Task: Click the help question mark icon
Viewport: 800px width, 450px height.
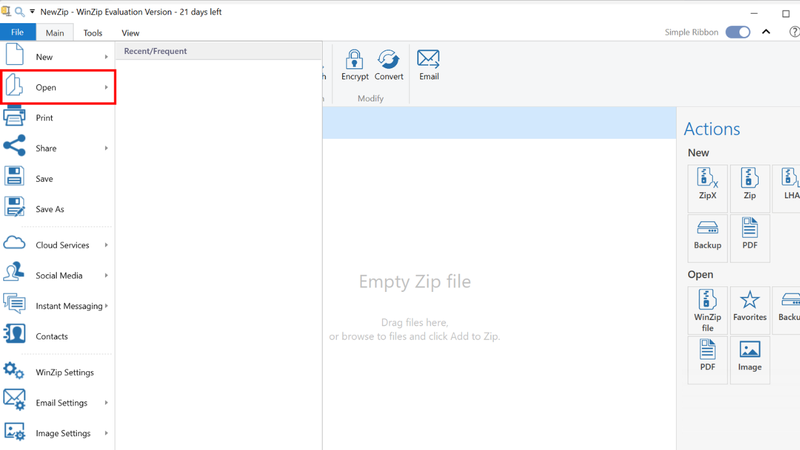Action: [794, 32]
